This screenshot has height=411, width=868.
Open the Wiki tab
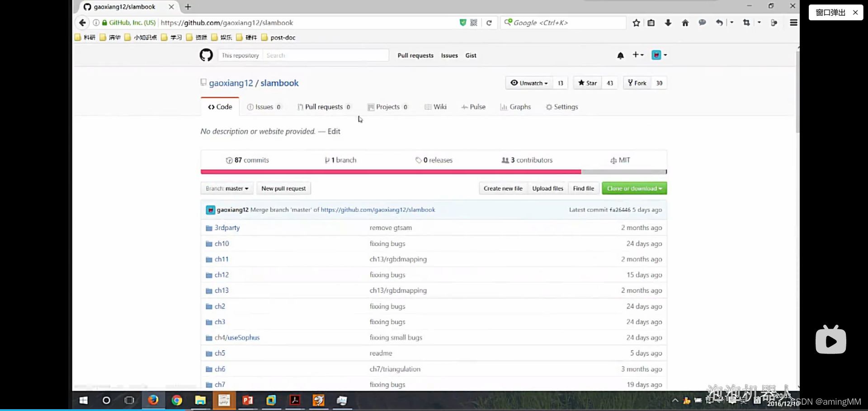tap(436, 107)
